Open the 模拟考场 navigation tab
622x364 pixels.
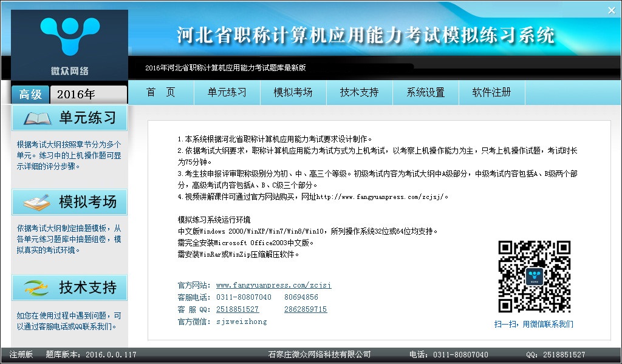point(293,93)
